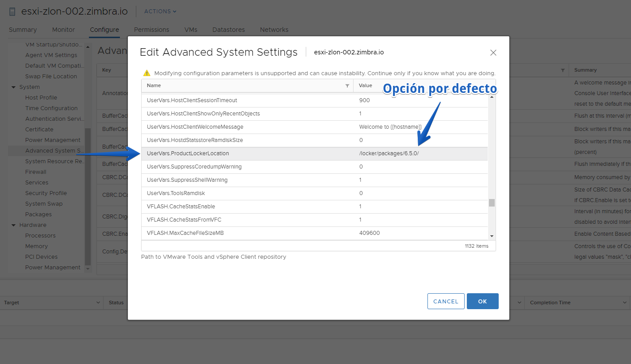Open System Power Management in sidebar

click(53, 140)
